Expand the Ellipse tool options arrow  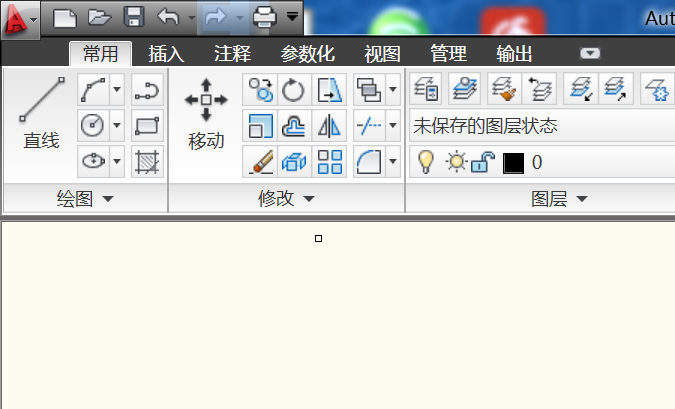(x=117, y=161)
